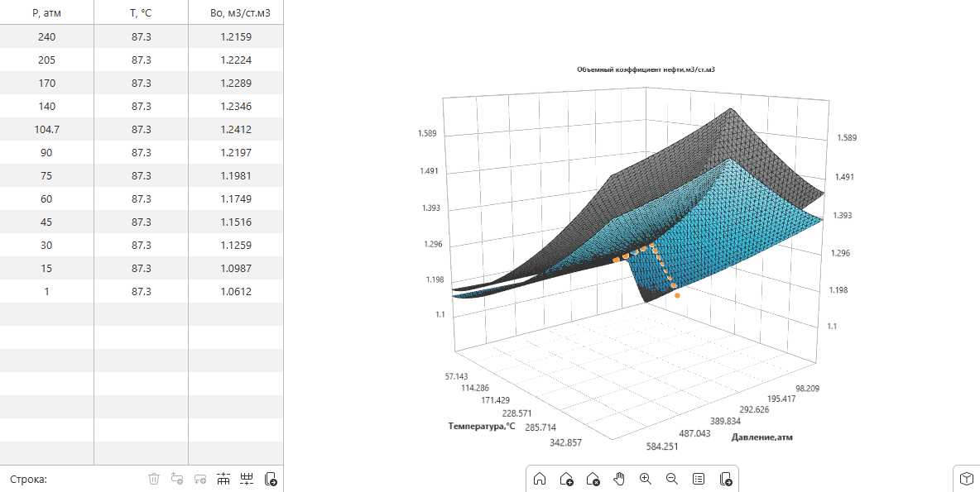Insert row below icon in table toolbar
Screen dimensions: 980x492
pos(200,479)
